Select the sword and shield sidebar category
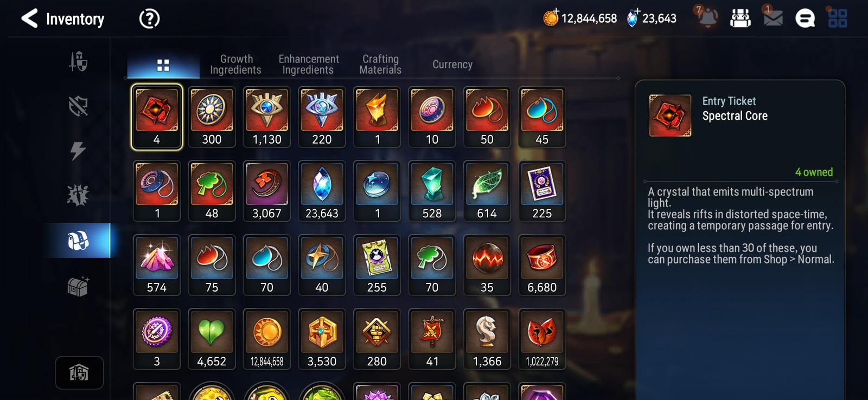Image resolution: width=868 pixels, height=400 pixels. point(78,61)
